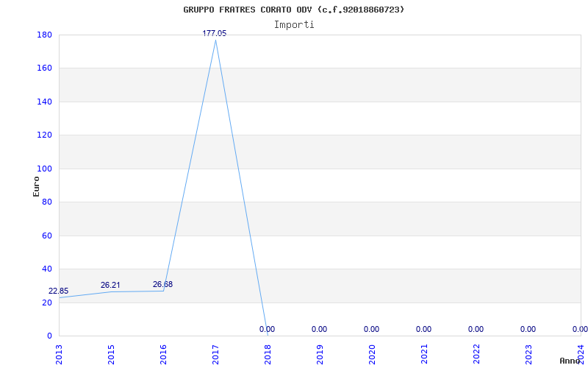Click the 100 y-axis tick label

[x=44, y=169]
